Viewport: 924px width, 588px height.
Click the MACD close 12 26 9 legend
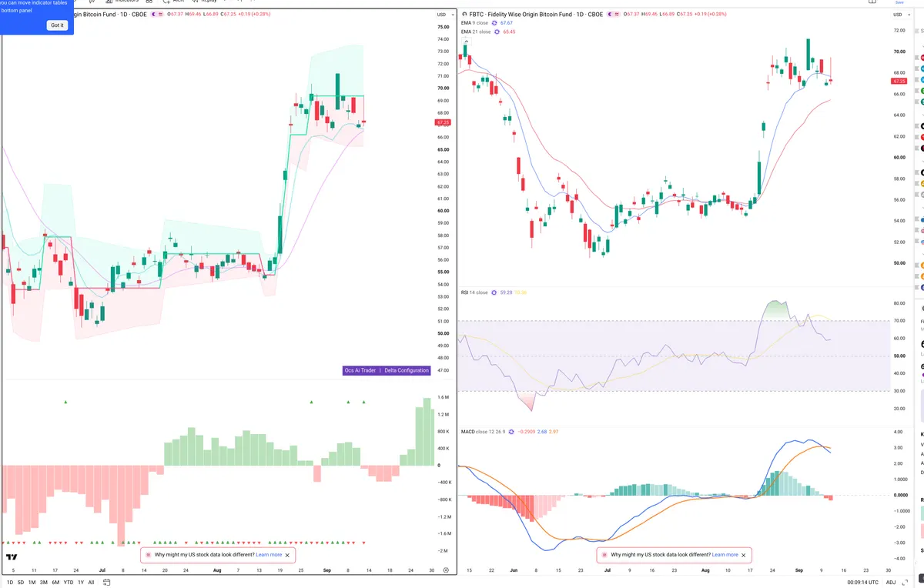click(482, 432)
